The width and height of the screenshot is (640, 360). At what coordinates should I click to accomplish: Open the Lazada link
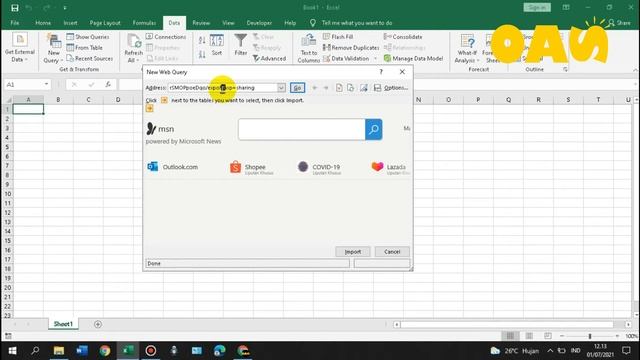tap(390, 167)
